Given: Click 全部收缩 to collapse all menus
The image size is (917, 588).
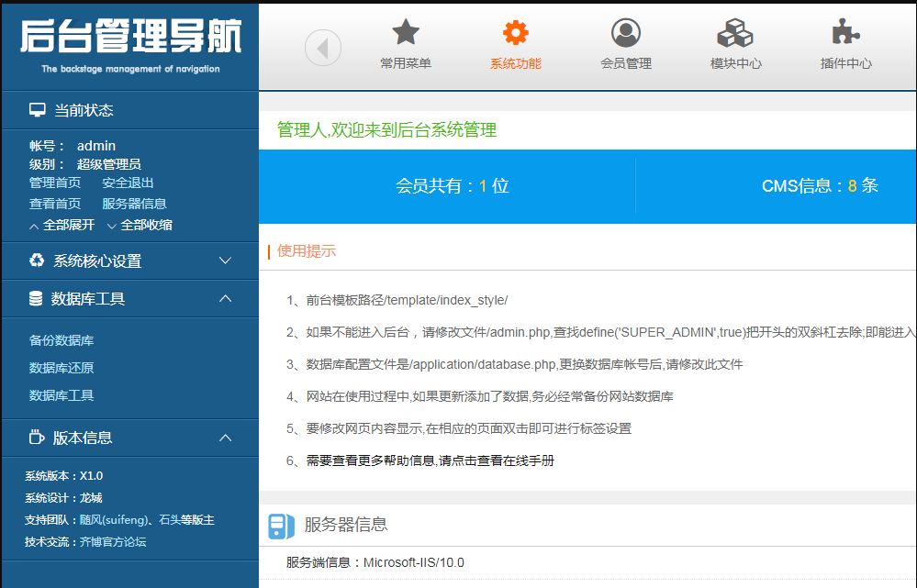Looking at the screenshot, I should tap(140, 225).
